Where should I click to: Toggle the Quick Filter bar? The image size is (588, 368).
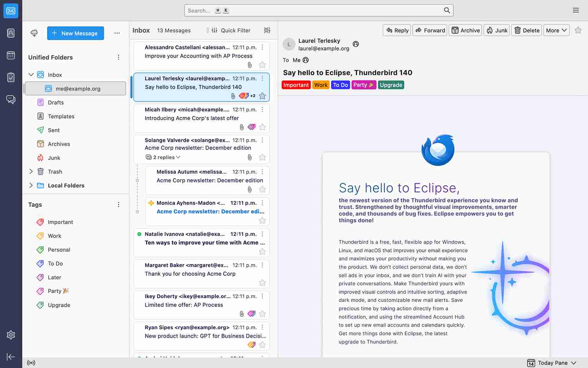231,30
